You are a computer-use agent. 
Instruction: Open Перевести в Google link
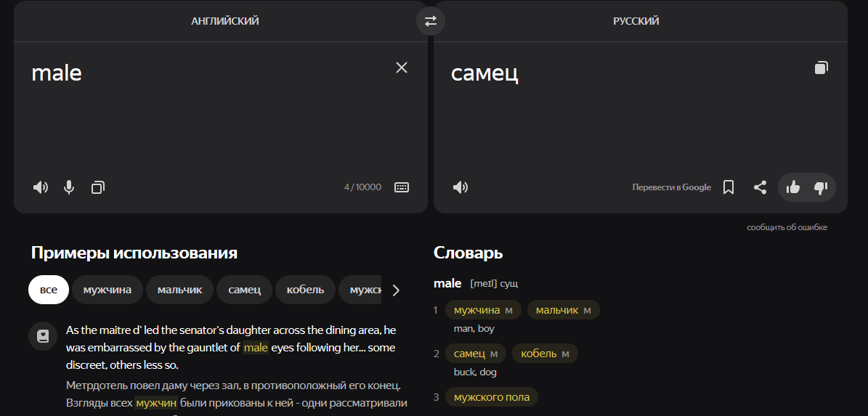point(671,187)
